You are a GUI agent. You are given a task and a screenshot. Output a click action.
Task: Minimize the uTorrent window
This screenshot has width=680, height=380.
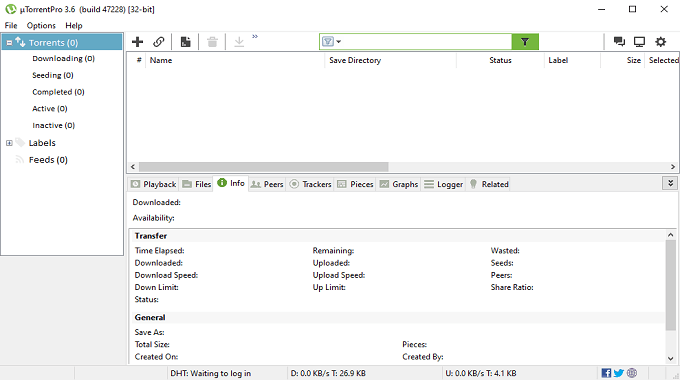602,9
